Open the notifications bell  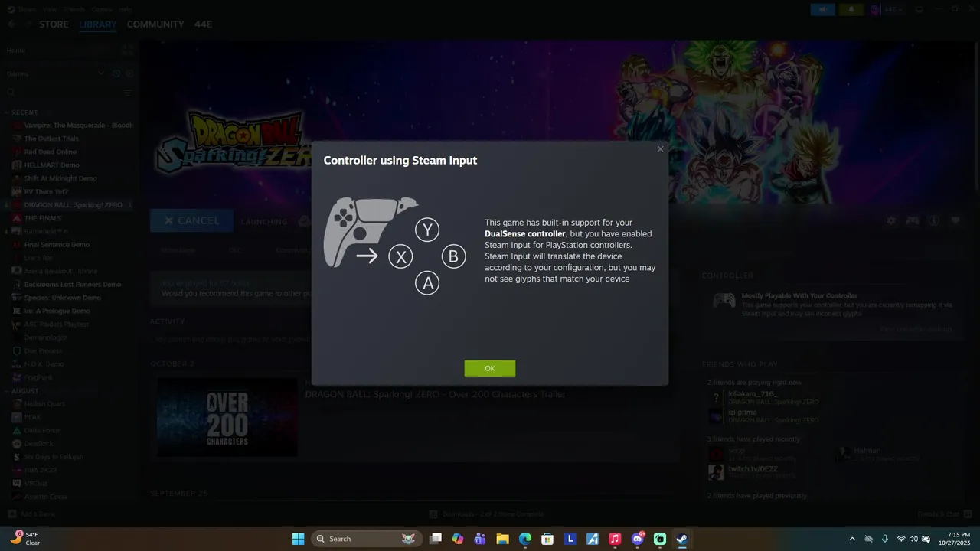coord(851,10)
